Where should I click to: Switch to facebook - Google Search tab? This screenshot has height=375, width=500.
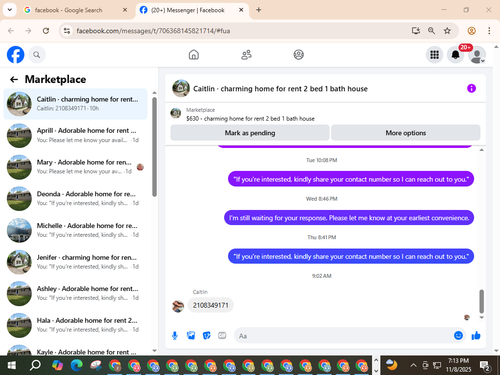75,10
